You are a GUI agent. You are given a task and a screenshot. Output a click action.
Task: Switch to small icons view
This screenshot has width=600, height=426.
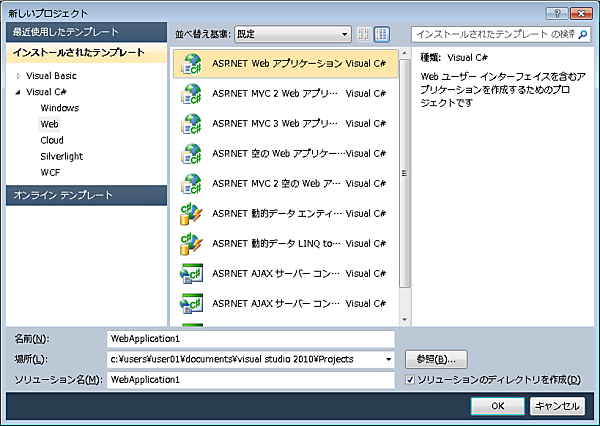364,34
